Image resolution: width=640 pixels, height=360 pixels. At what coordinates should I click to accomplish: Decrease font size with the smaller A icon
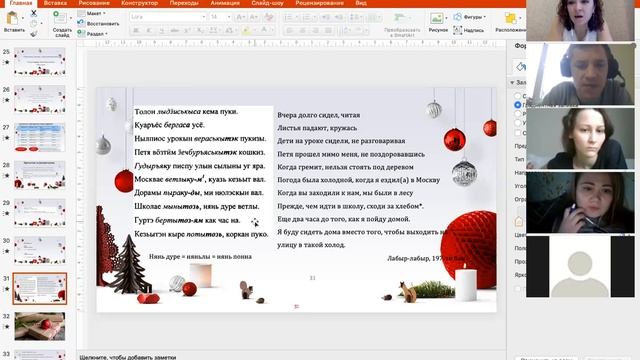pyautogui.click(x=253, y=17)
